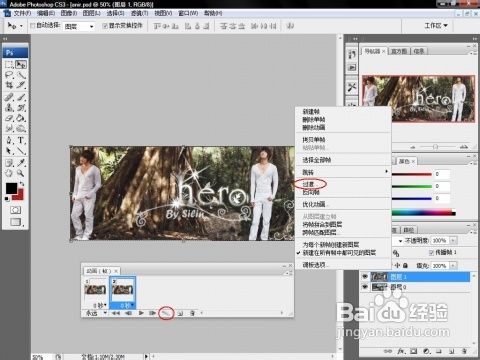Select the Move tool in the toolbox

pyautogui.click(x=21, y=65)
